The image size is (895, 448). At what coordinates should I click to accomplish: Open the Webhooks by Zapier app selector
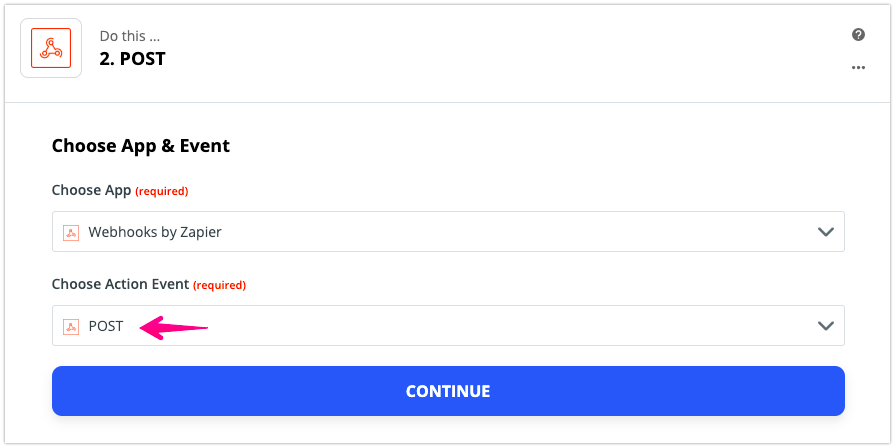click(x=448, y=232)
